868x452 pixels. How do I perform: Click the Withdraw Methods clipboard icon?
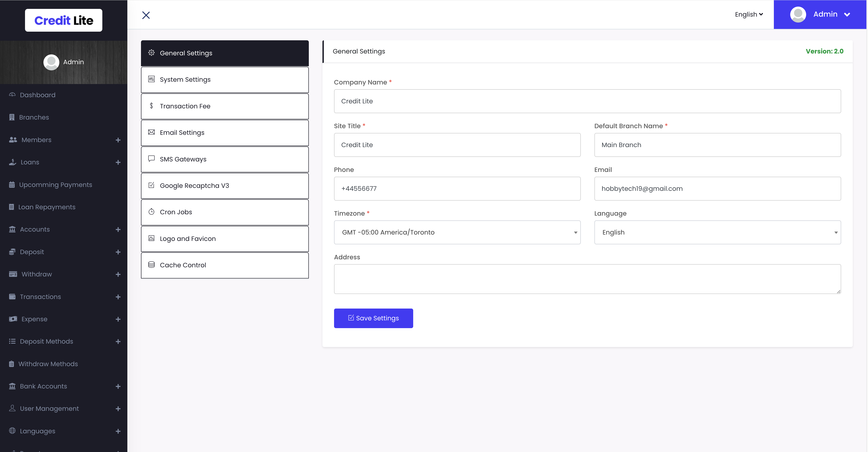(11, 364)
